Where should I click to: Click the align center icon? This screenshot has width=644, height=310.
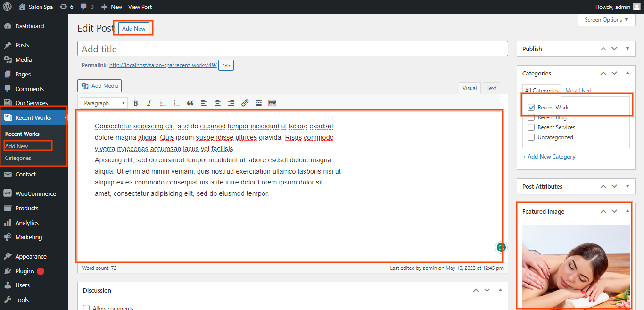point(217,103)
